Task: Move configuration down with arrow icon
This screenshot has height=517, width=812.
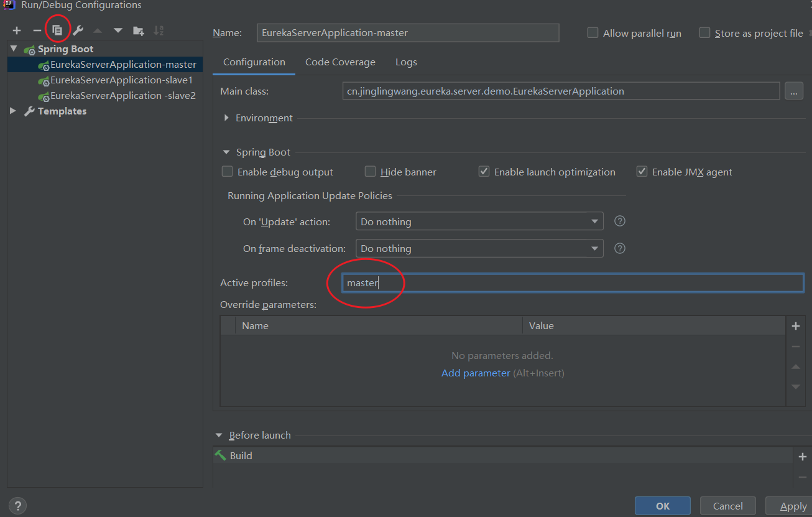Action: point(118,30)
